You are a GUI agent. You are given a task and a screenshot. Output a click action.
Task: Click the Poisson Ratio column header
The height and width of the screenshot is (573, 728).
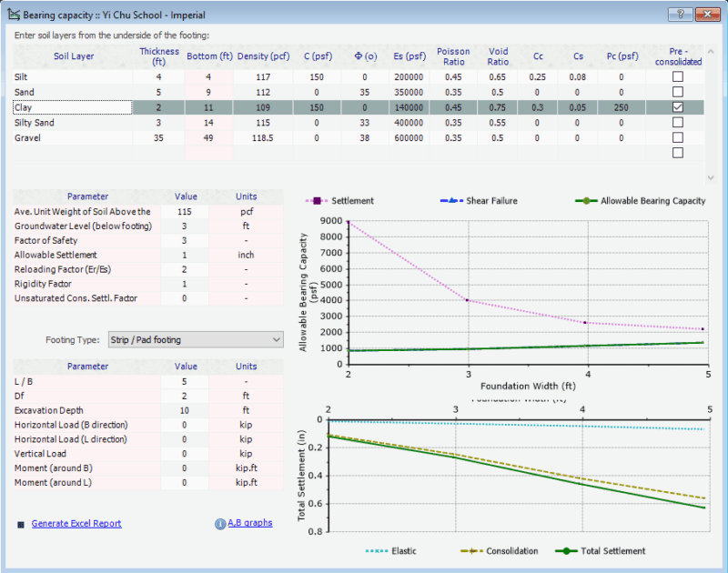coord(453,56)
